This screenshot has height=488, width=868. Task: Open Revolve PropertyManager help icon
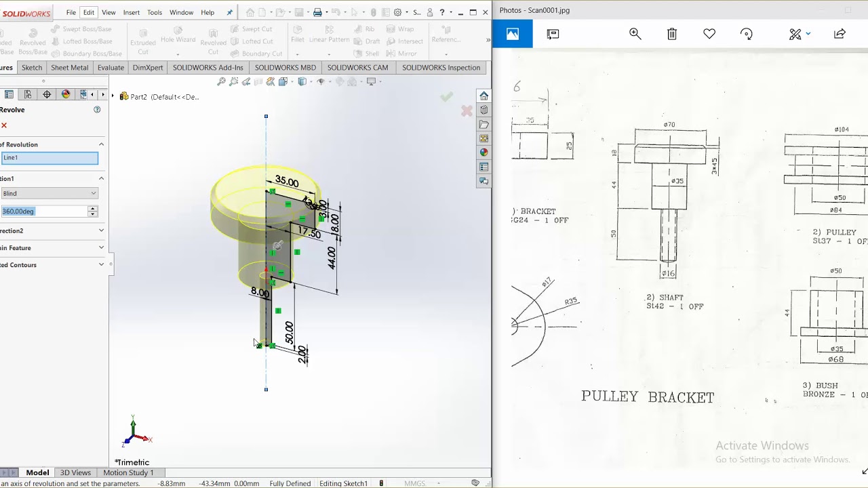[x=97, y=110]
